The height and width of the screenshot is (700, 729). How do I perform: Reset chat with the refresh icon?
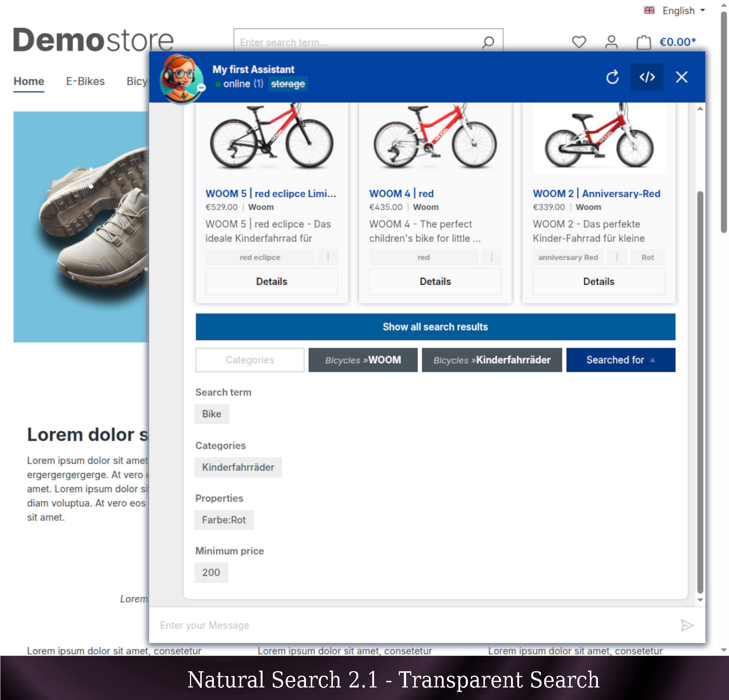coord(612,77)
